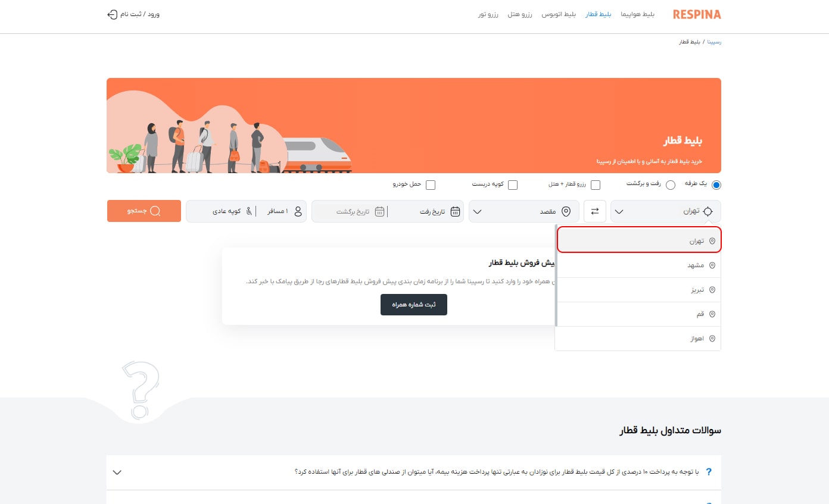Viewport: 829px width, 504px height.
Task: Click the passenger person icon near ۱ مسافر
Action: pos(299,211)
